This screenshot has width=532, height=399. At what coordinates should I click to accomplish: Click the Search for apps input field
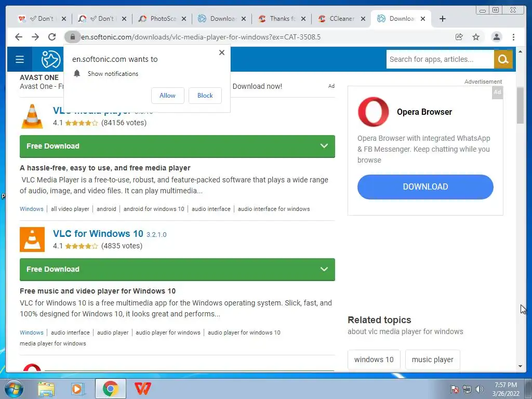pos(440,59)
